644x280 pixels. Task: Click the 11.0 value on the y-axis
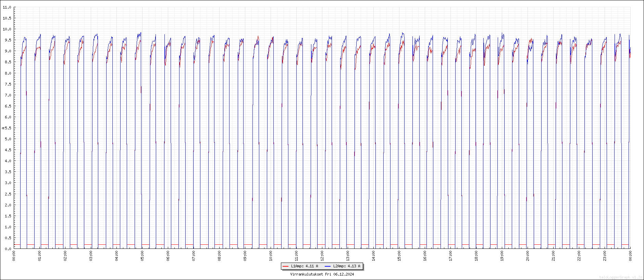click(7, 7)
